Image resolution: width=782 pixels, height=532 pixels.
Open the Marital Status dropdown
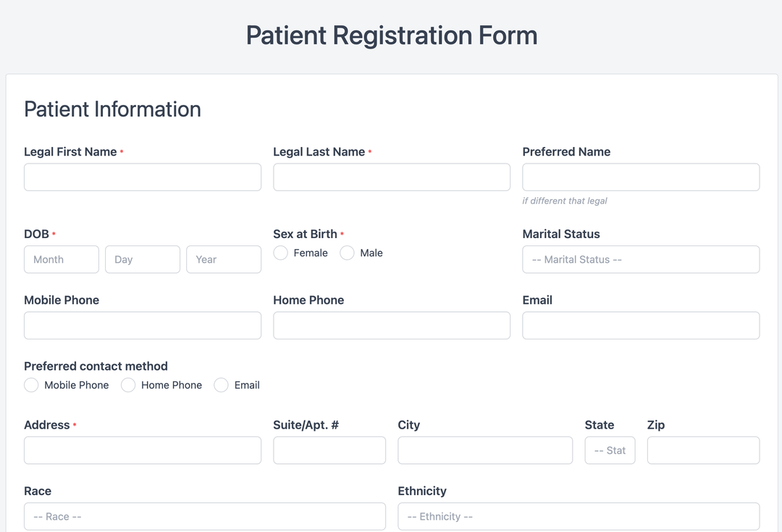point(640,259)
